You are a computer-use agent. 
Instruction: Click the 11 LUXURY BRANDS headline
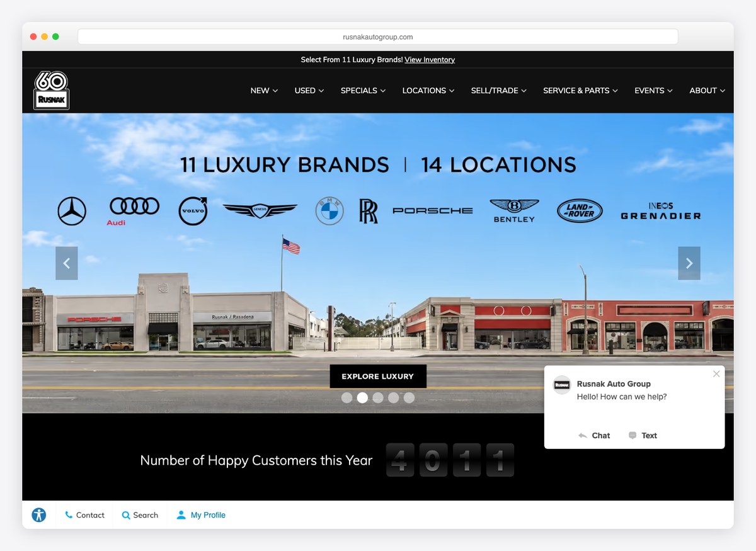(x=284, y=165)
